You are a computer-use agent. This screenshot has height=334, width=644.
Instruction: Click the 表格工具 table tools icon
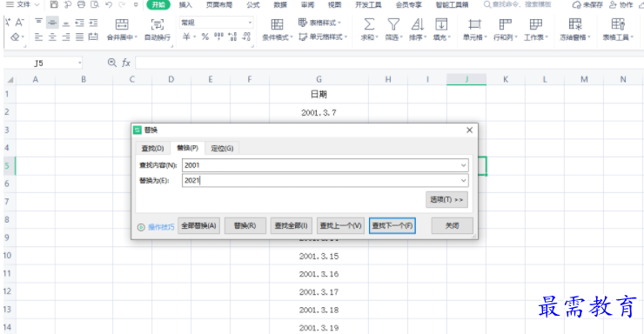[618, 23]
